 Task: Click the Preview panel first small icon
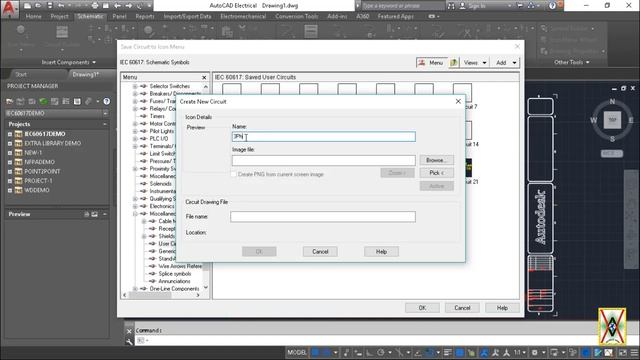point(87,214)
